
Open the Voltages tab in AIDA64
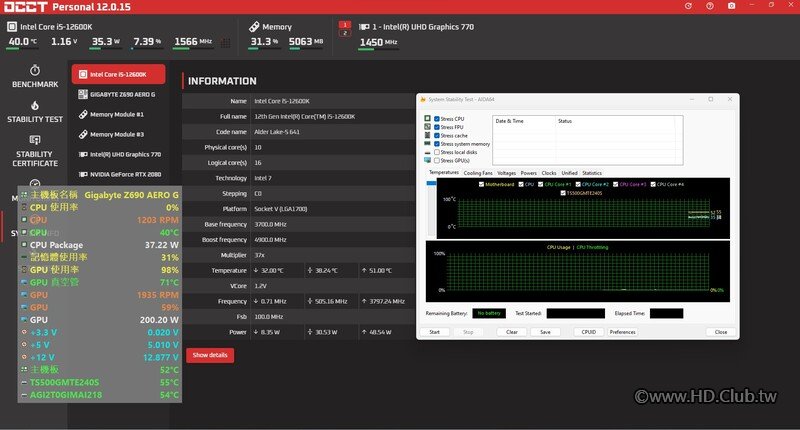tap(506, 173)
